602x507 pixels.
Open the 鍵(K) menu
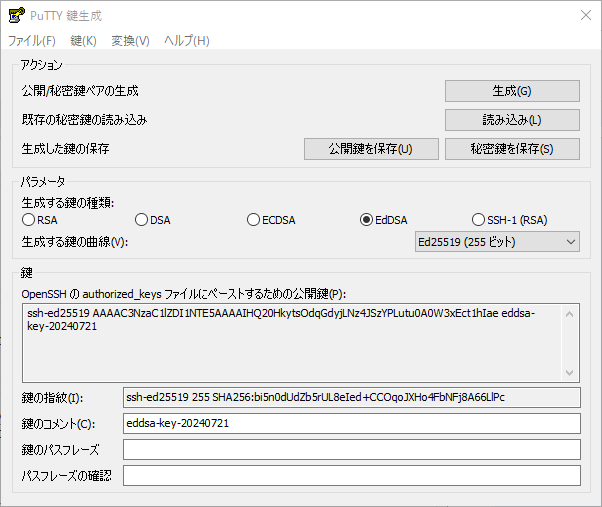point(83,40)
